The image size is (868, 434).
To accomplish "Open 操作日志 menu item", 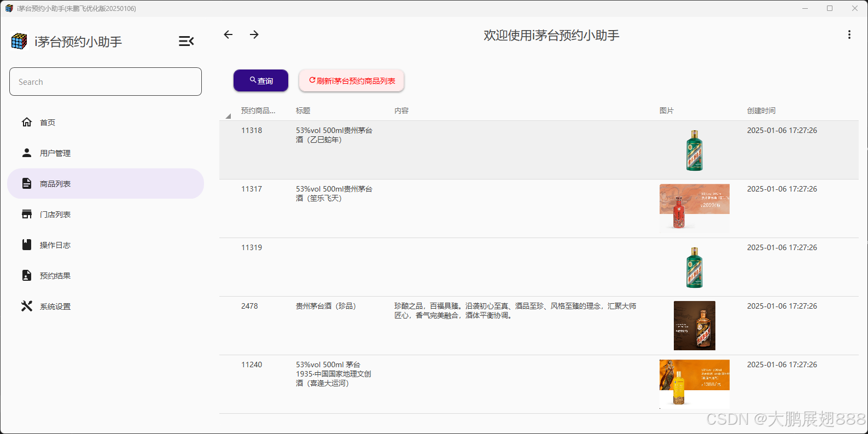I will (x=106, y=245).
